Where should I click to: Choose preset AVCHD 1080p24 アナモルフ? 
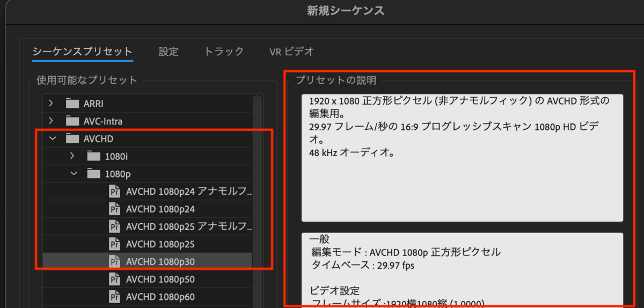click(188, 191)
